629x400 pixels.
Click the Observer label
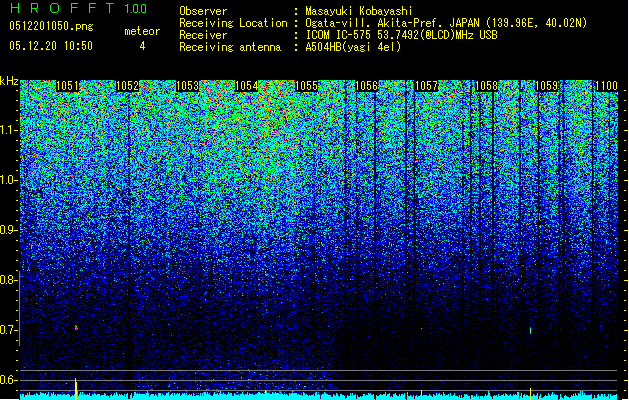click(x=203, y=11)
